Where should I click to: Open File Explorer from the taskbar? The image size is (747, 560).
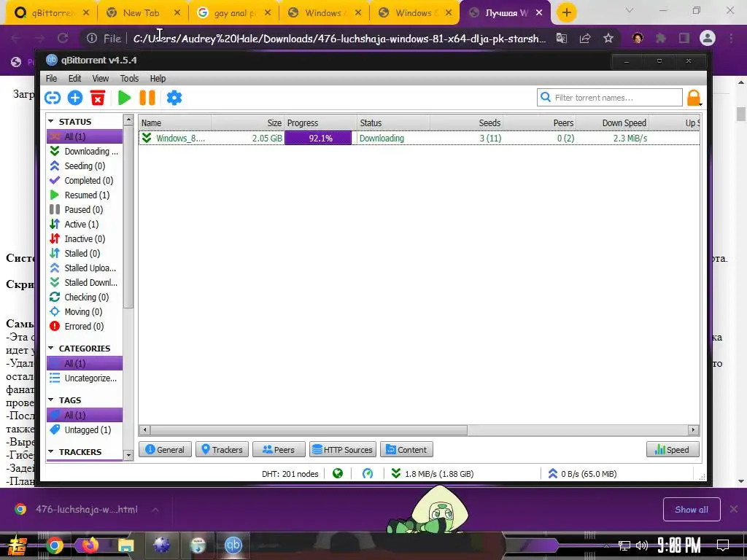[125, 545]
